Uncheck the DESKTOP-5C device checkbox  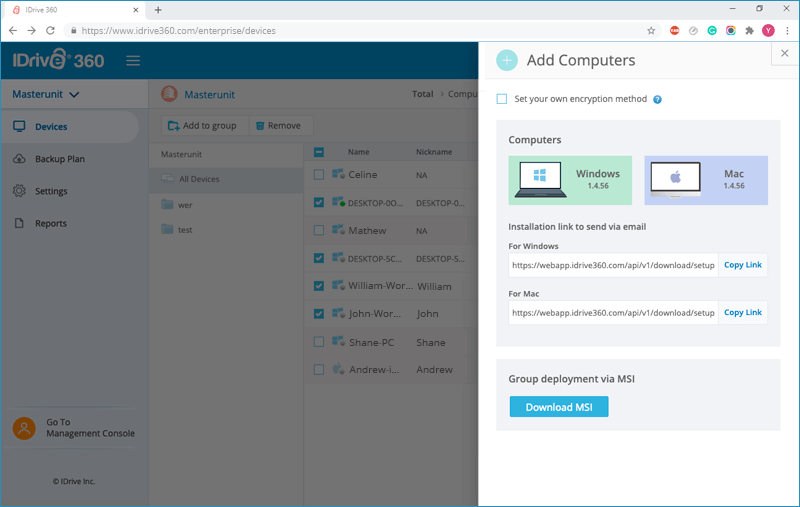[x=319, y=258]
